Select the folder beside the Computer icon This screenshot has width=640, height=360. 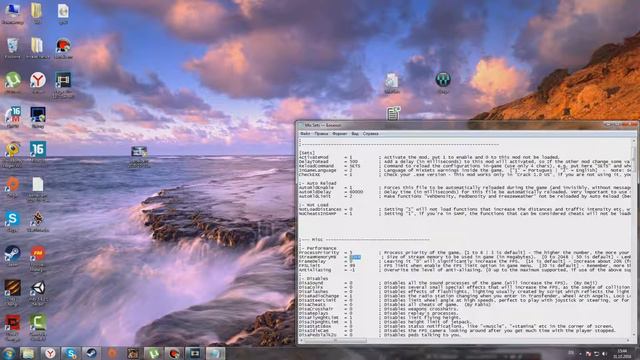pos(37,12)
